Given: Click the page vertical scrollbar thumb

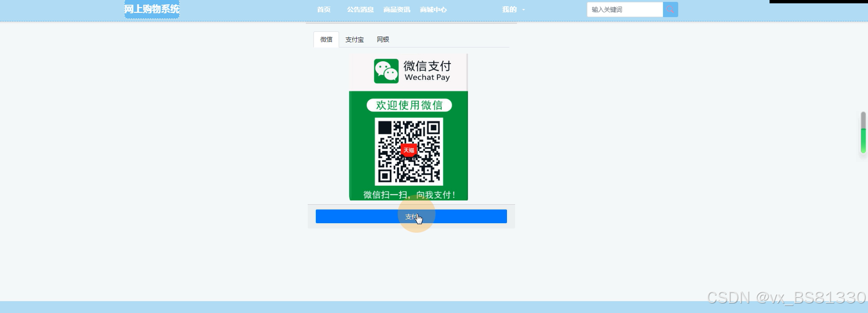Looking at the screenshot, I should pos(863,133).
